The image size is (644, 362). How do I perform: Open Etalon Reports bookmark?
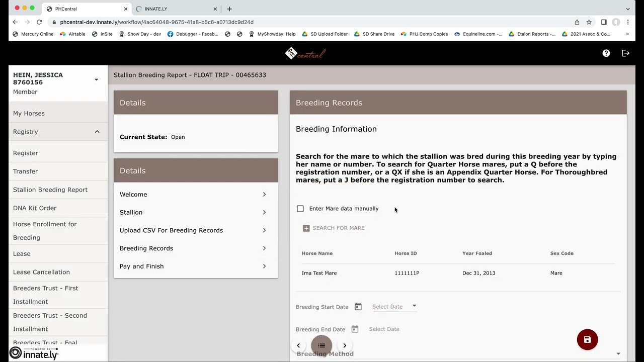(532, 34)
